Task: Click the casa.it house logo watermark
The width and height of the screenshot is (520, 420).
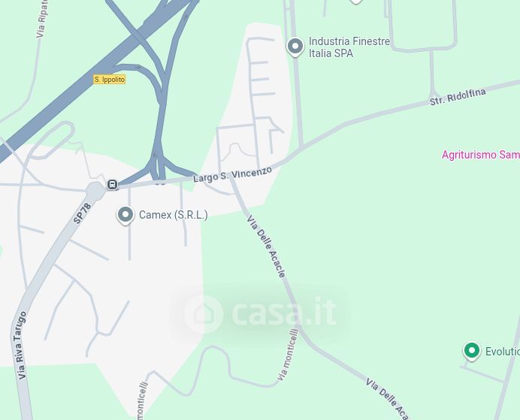Action: click(x=203, y=314)
